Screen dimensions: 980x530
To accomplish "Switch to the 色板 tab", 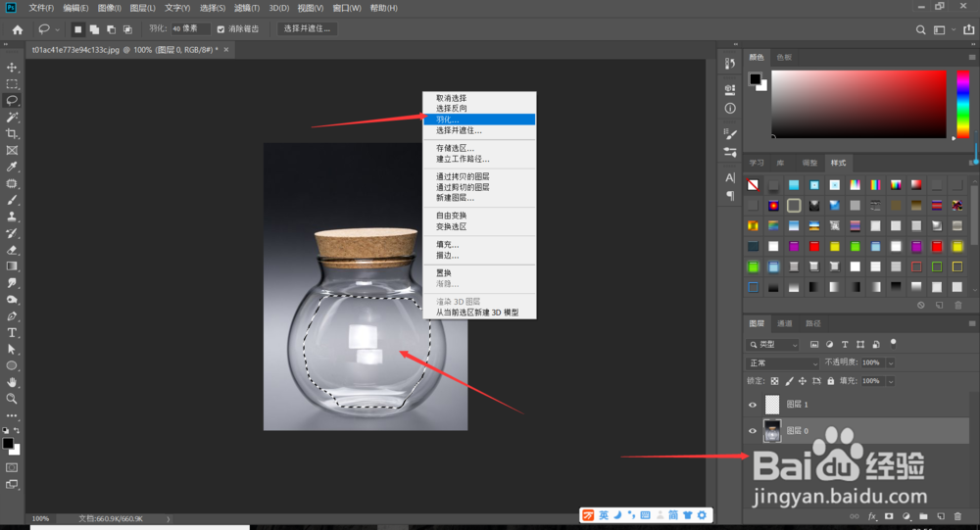I will (784, 57).
